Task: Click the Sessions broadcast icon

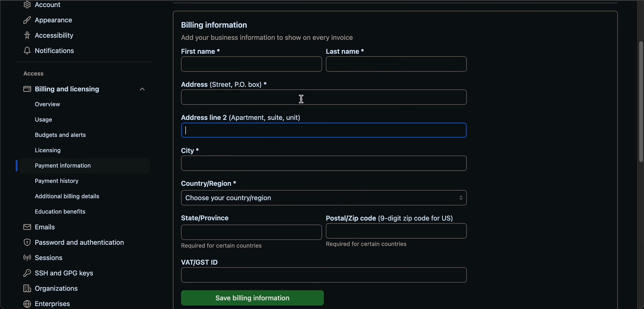Action: point(27,258)
